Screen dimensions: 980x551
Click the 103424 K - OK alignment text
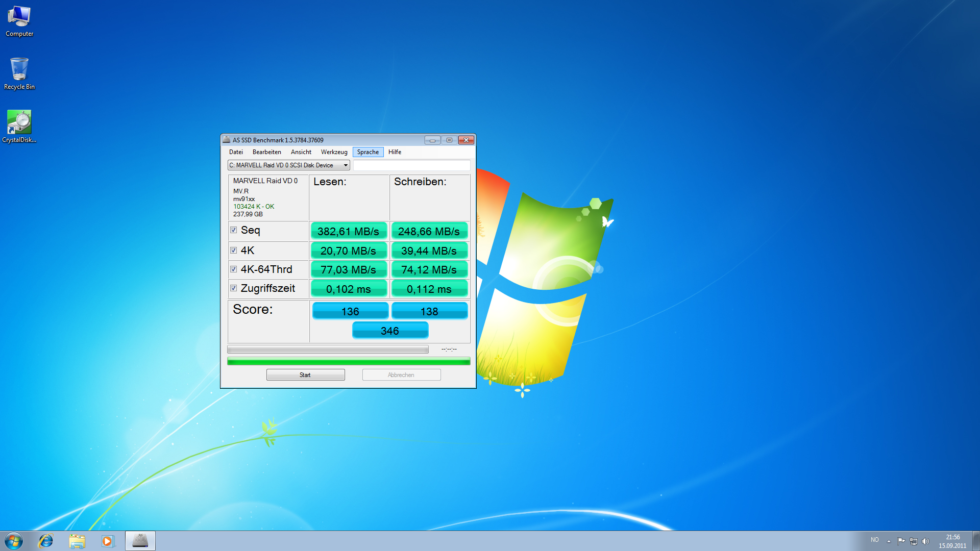click(x=254, y=207)
